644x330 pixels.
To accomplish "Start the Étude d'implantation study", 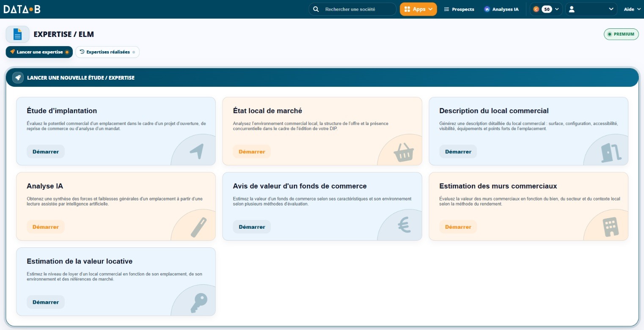I will [46, 152].
